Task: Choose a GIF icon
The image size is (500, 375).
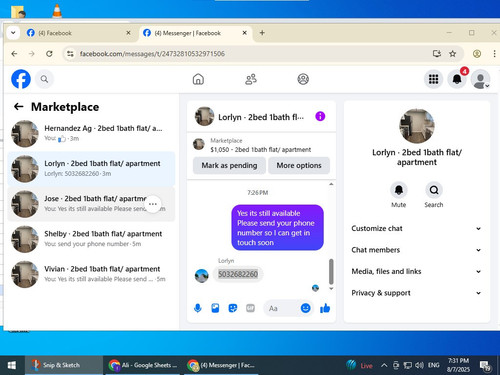Action: (250, 308)
